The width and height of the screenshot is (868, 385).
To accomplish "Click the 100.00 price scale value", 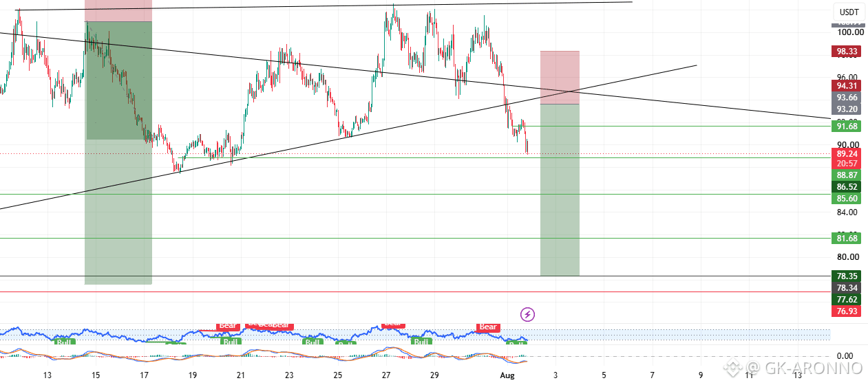I will tap(850, 32).
